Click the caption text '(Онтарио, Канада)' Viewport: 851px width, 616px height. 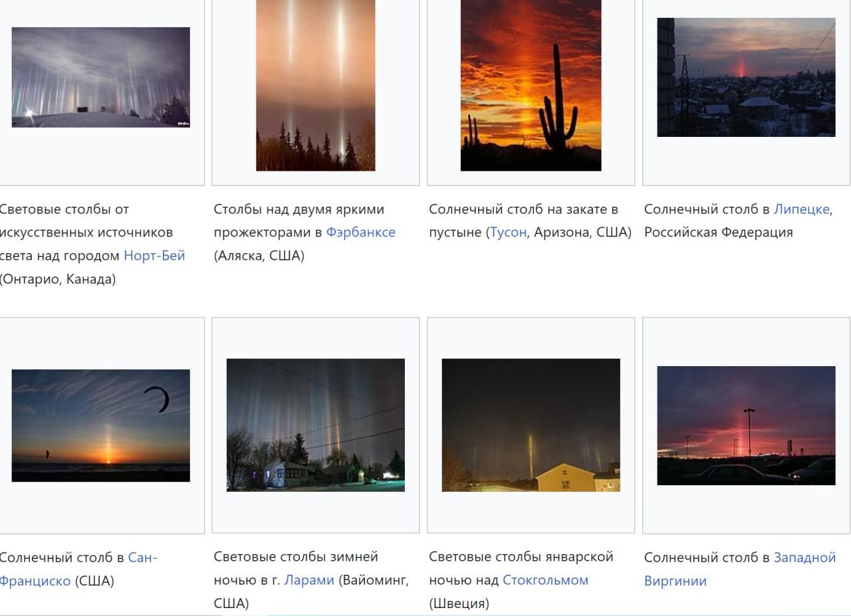(x=57, y=279)
